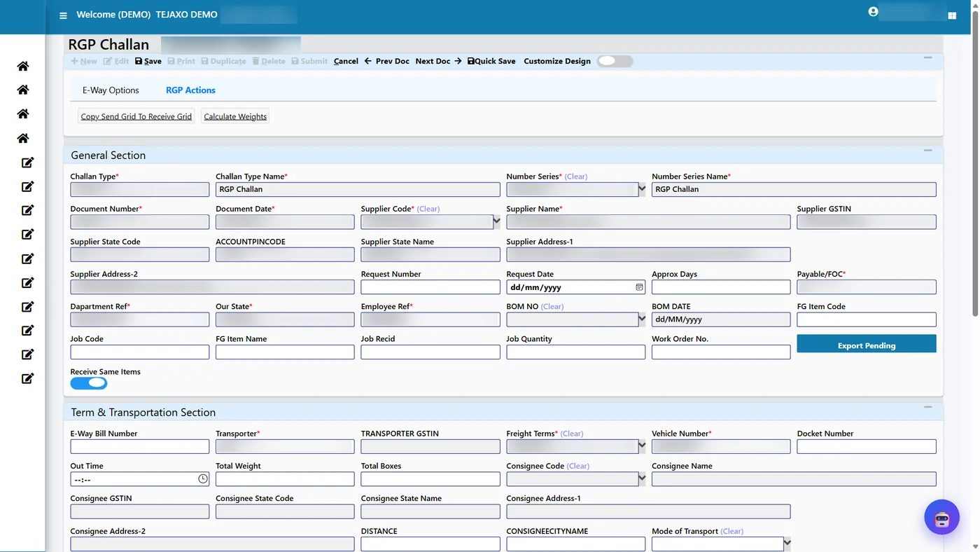
Task: Open the Number Series dropdown
Action: point(642,189)
